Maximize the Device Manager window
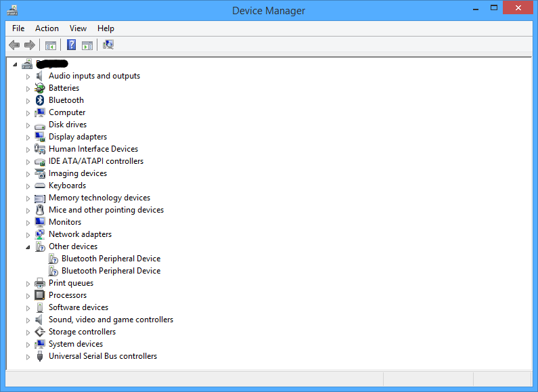The height and width of the screenshot is (392, 538). pyautogui.click(x=494, y=8)
